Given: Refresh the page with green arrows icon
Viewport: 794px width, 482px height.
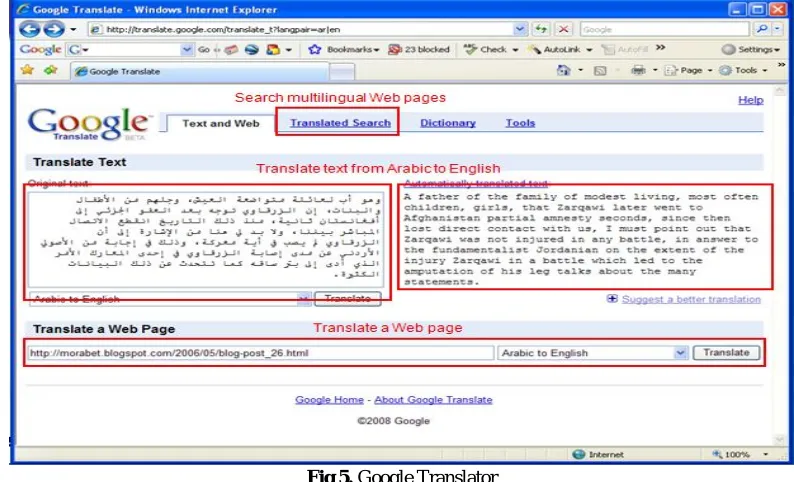Looking at the screenshot, I should [541, 29].
